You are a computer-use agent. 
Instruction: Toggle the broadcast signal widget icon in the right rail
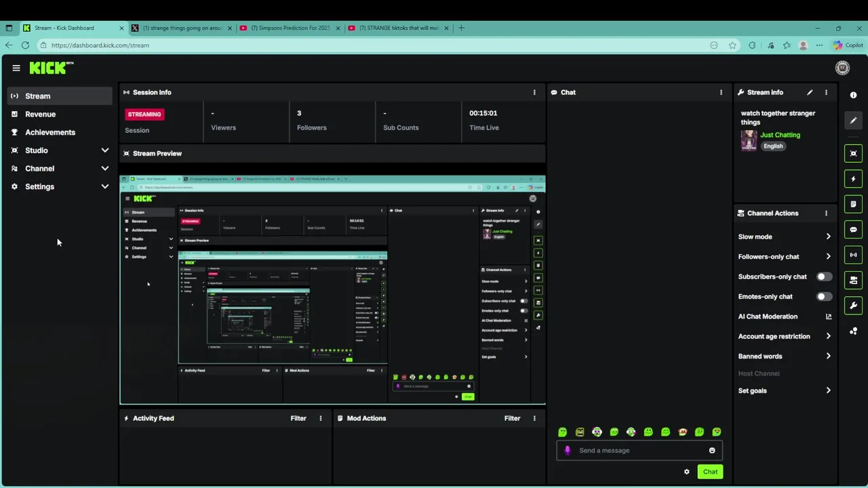coord(854,255)
